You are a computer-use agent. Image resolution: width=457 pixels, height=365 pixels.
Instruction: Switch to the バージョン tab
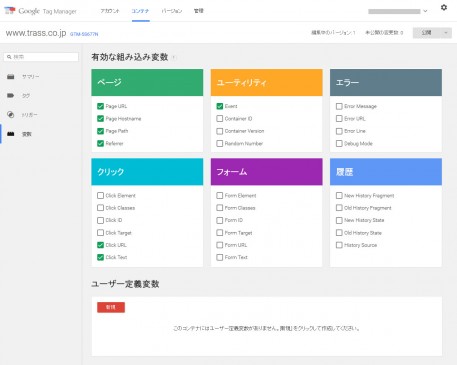click(172, 11)
